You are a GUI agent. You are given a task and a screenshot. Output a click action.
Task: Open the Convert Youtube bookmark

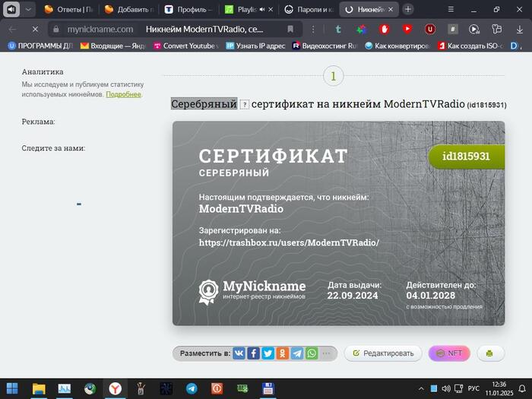(186, 46)
